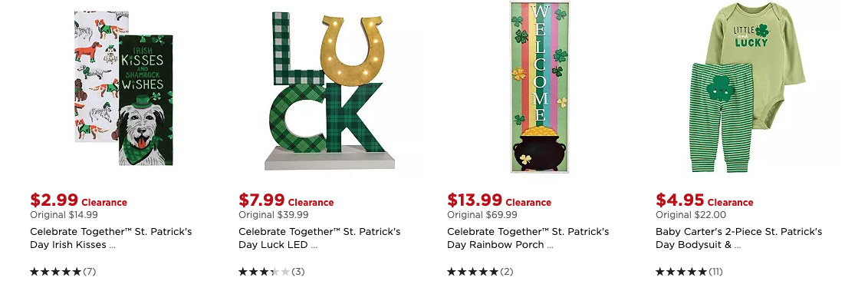Click the Original $22.00 price text

click(x=691, y=214)
